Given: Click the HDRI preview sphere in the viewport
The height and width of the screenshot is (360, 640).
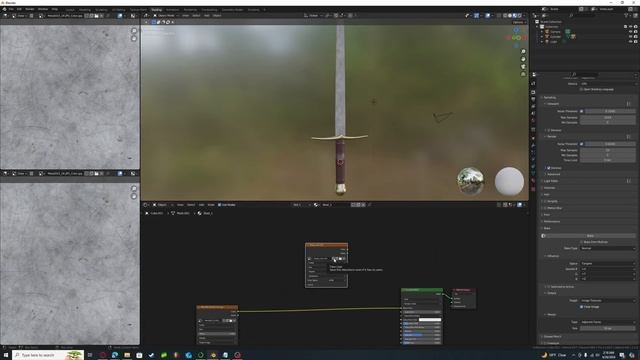Looking at the screenshot, I should click(471, 181).
